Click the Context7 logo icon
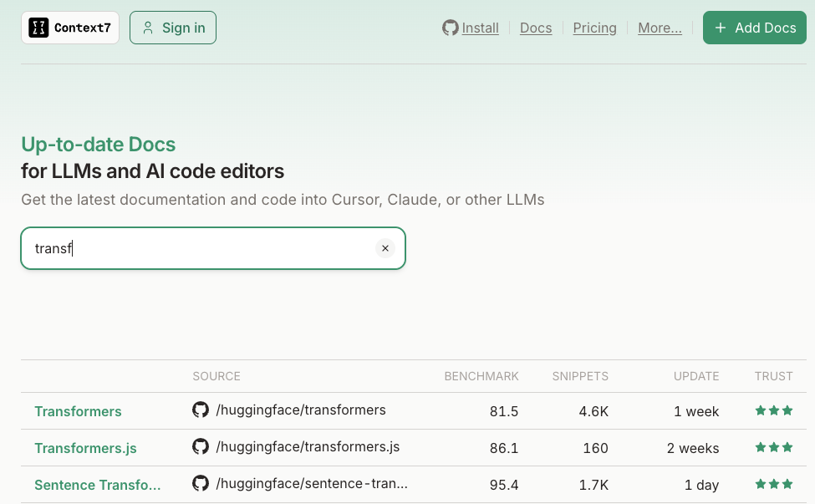This screenshot has width=815, height=504. coord(38,28)
